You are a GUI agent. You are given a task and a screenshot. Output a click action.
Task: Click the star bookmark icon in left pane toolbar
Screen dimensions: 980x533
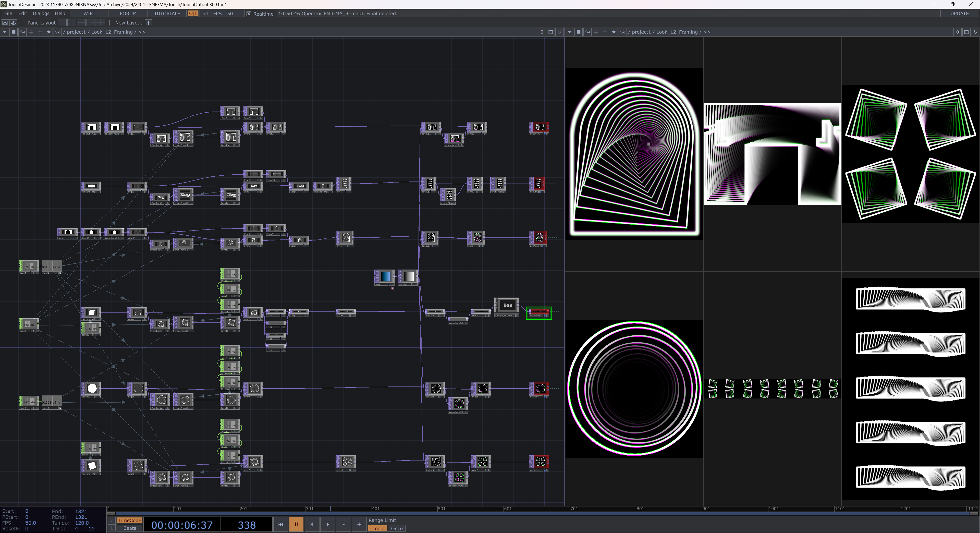coord(48,32)
